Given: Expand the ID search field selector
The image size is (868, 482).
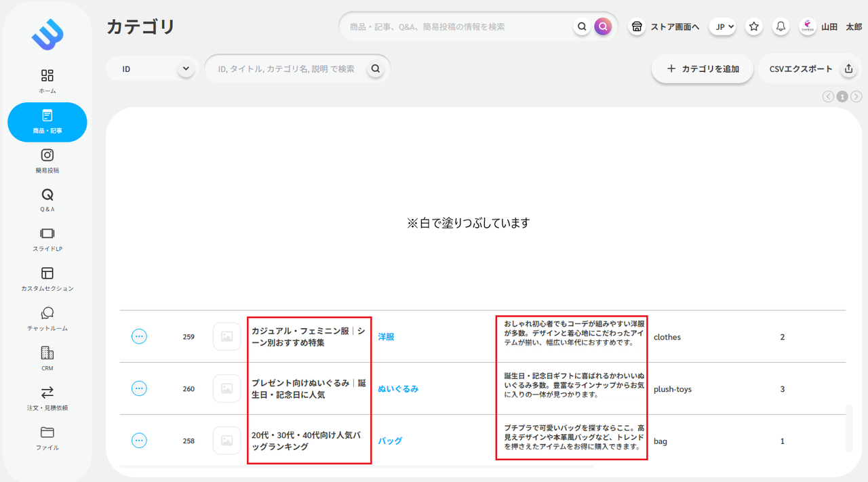Looking at the screenshot, I should [185, 68].
